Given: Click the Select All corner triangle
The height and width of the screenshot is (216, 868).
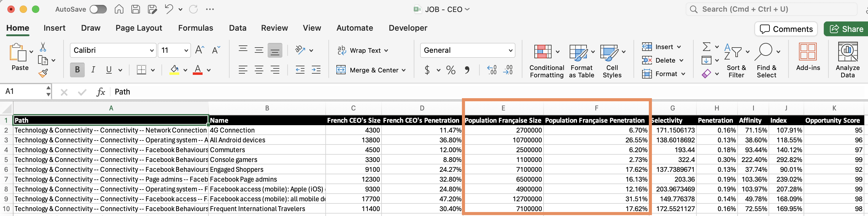Looking at the screenshot, I should pos(7,108).
